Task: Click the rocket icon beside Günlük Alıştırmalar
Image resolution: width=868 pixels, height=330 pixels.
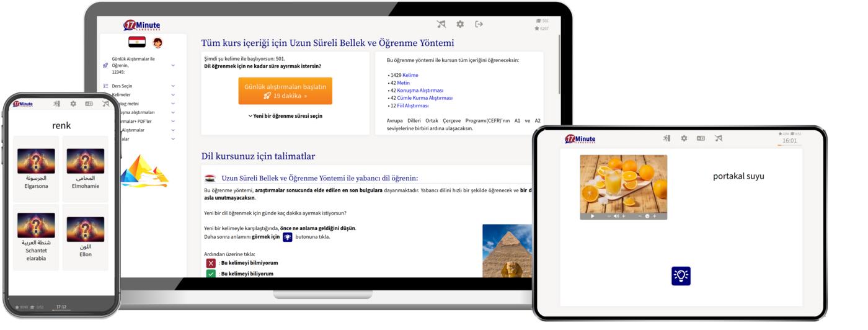Action: [105, 65]
